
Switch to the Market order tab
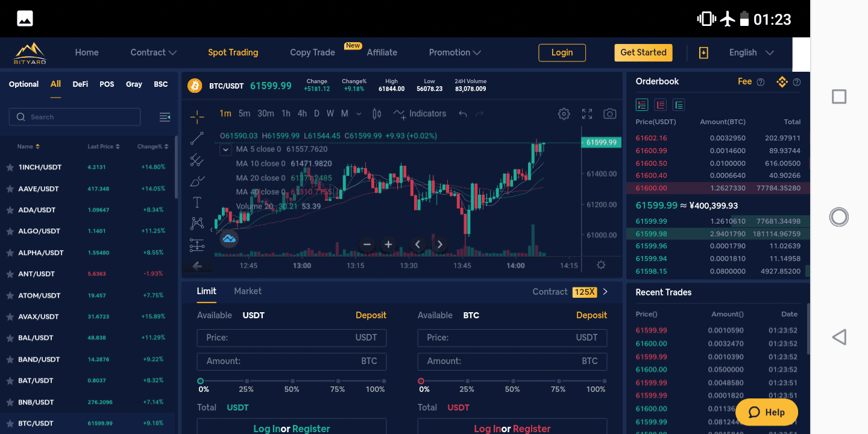(248, 291)
